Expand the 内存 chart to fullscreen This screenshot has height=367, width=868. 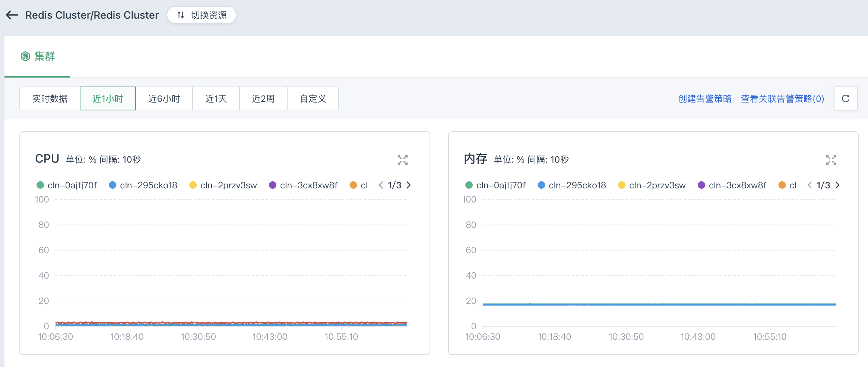(831, 160)
